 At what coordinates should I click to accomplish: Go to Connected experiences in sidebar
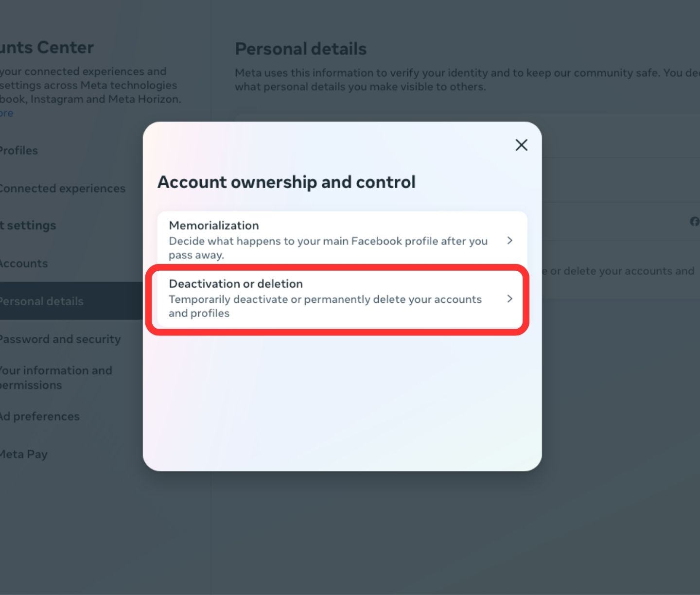pos(62,189)
